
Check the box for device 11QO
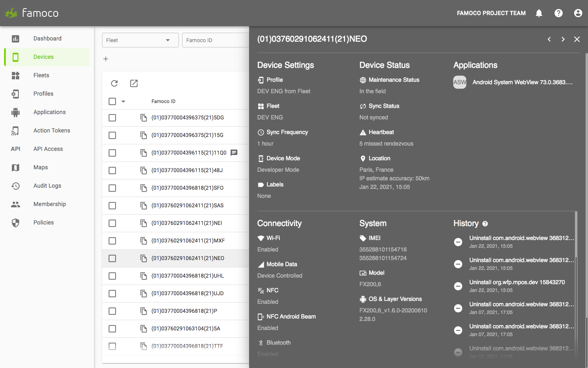click(112, 153)
